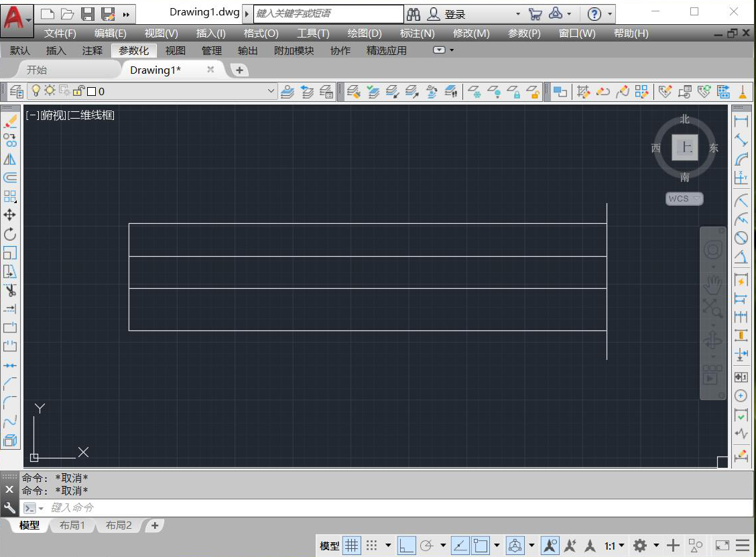Open Layer Properties manager icon
Viewport: 756px width, 557px height.
point(16,91)
